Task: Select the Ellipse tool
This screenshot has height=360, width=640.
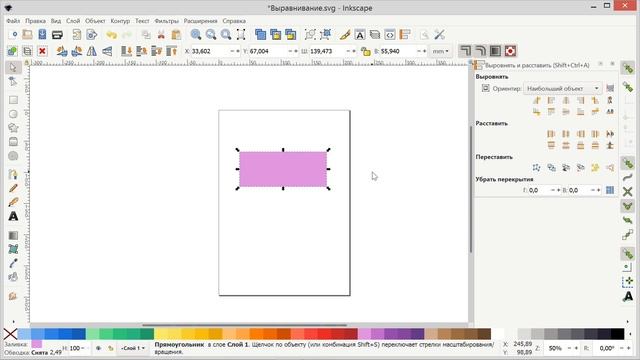Action: coord(13,114)
